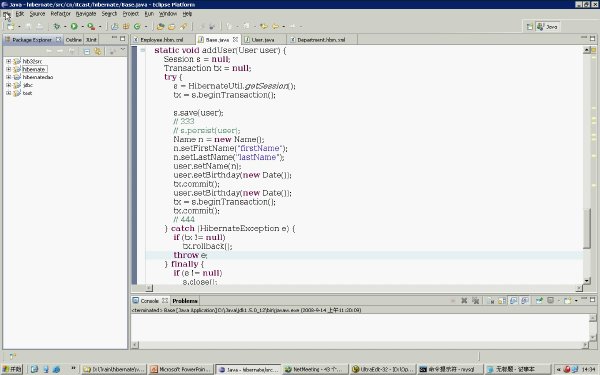Maximize the editor area
This screenshot has width=600, height=375.
point(592,38)
